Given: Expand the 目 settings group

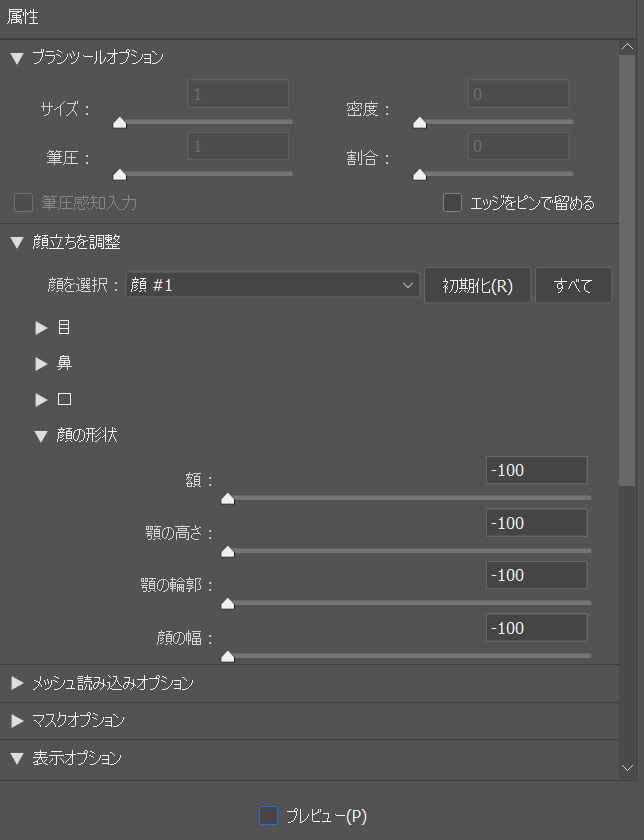Looking at the screenshot, I should tap(42, 328).
